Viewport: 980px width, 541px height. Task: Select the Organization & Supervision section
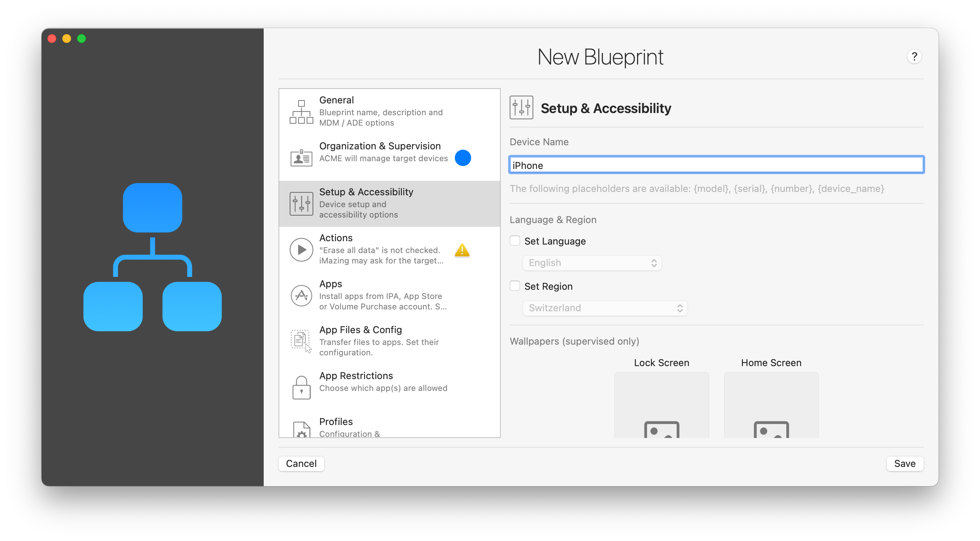click(389, 158)
